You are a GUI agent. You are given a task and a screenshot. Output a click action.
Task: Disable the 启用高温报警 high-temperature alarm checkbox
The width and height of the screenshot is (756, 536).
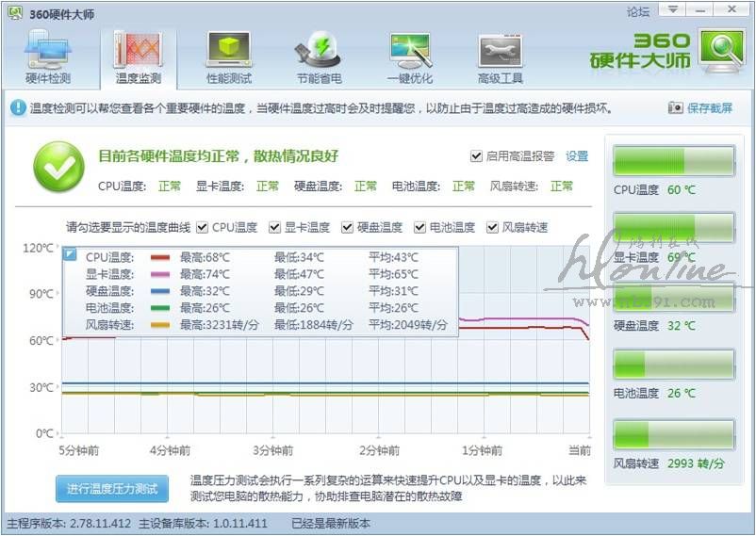[x=476, y=156]
